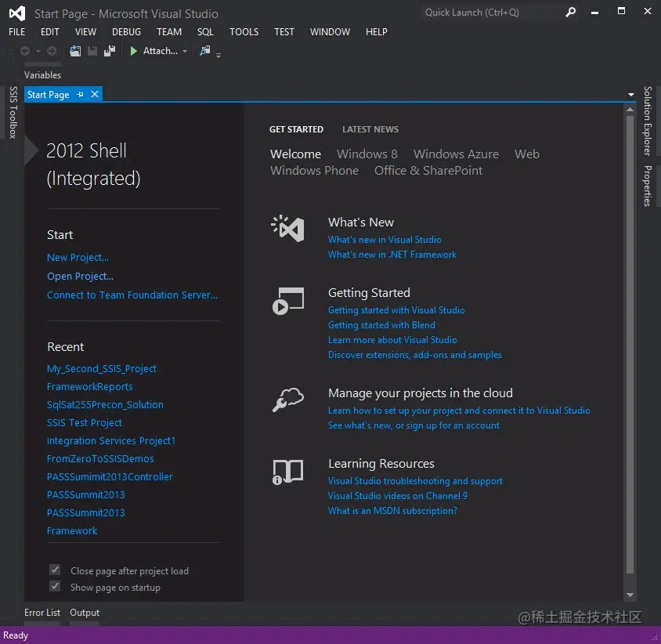The width and height of the screenshot is (661, 644).
Task: Open the HELP menu
Action: pyautogui.click(x=377, y=32)
